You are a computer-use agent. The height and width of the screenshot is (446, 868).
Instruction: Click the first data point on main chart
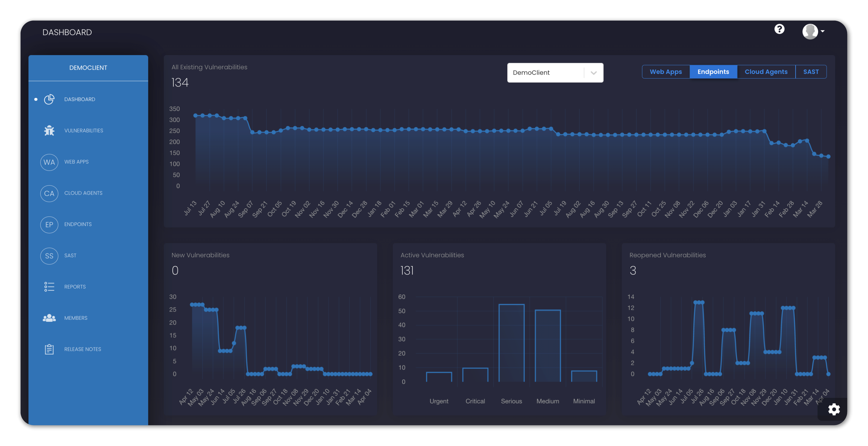coord(195,115)
